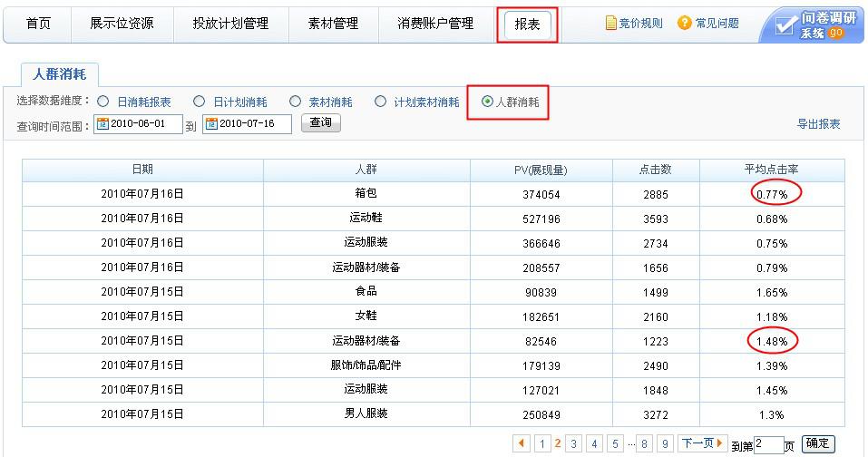Click the 查询 button
The image size is (868, 457).
tap(320, 122)
